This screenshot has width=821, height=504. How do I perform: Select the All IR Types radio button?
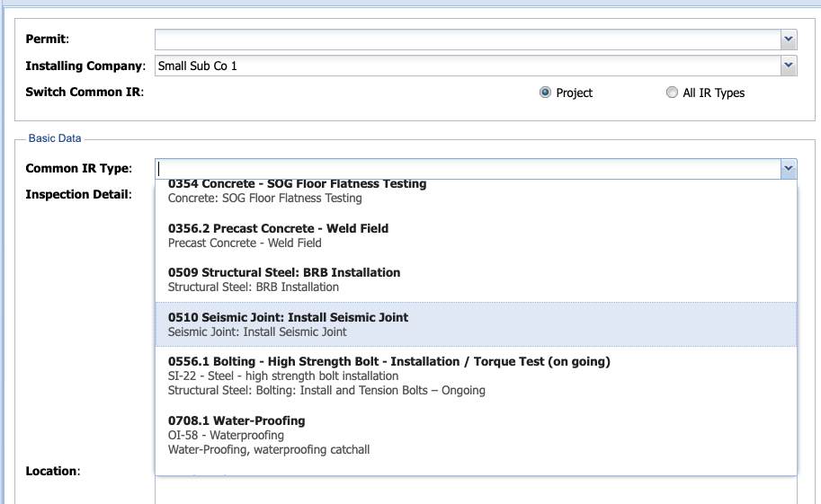point(672,93)
